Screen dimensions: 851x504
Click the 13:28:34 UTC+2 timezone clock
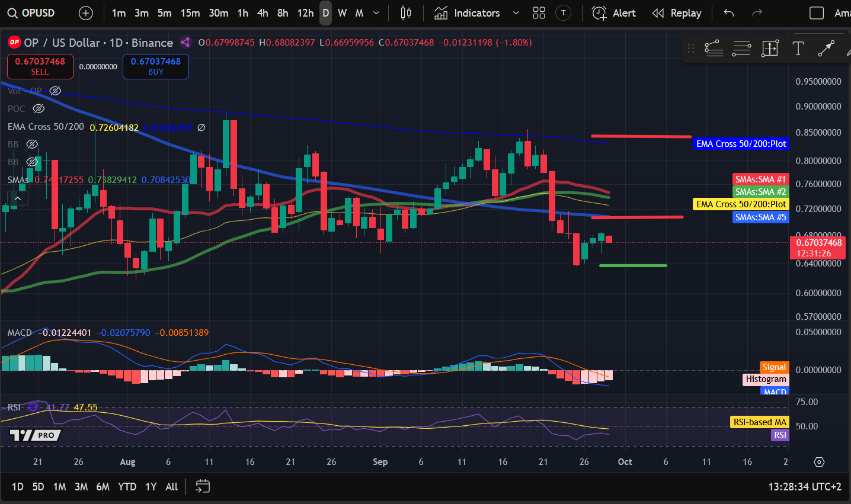point(804,487)
